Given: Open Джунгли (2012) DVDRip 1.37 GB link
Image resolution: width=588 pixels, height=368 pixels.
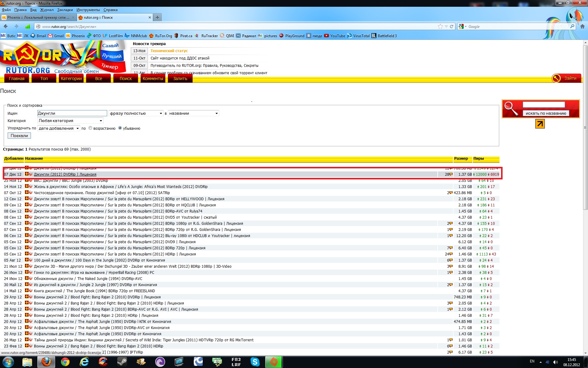Looking at the screenshot, I should tap(65, 174).
